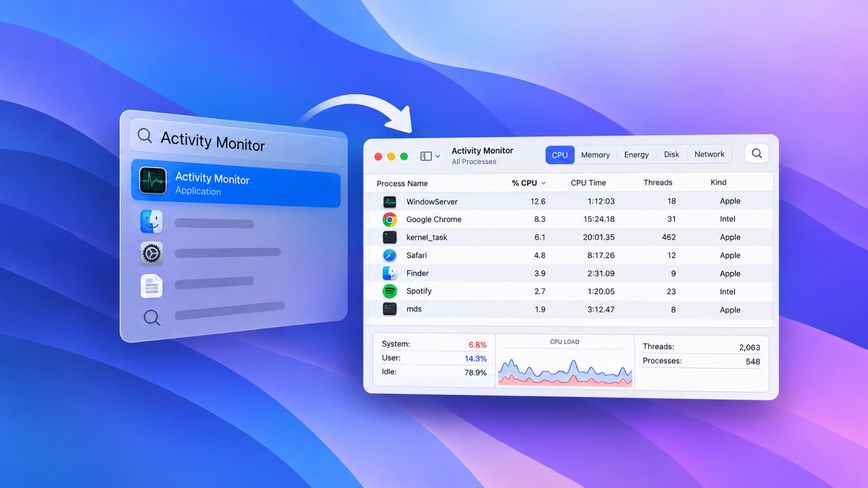Click the Finder icon in process list

[390, 273]
